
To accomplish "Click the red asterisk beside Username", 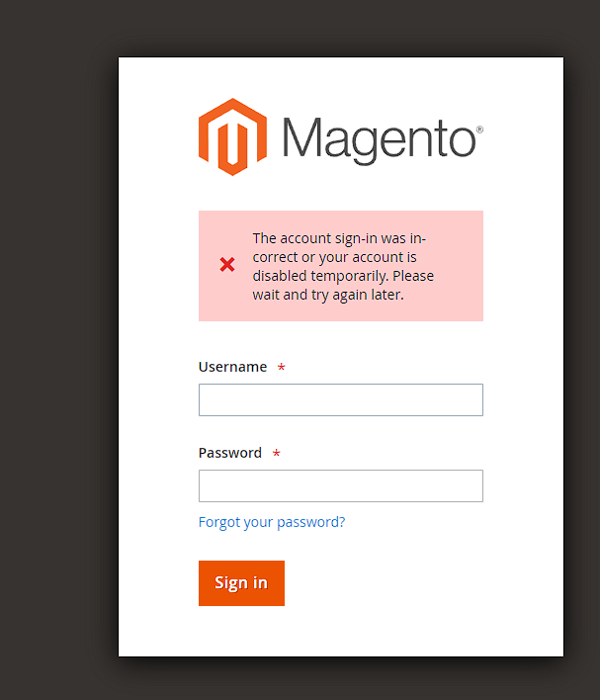I will coord(282,368).
